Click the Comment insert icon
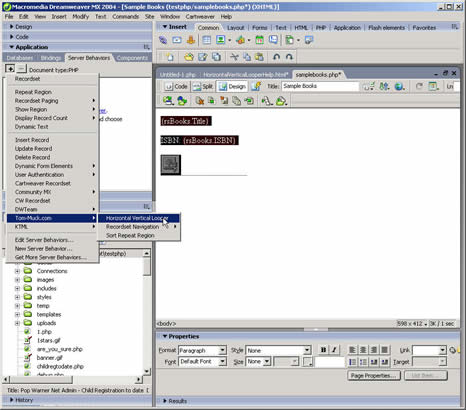This screenshot has height=410, width=466. [x=273, y=40]
